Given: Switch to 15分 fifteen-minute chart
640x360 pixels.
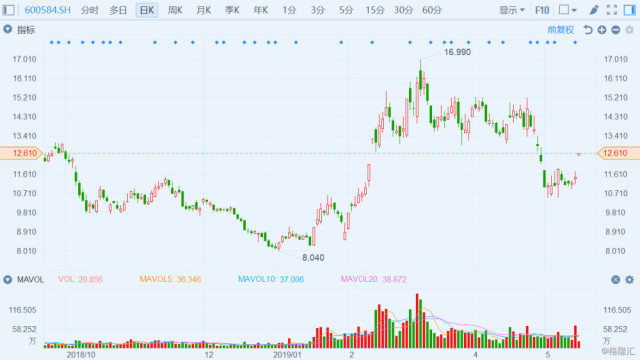Looking at the screenshot, I should [375, 10].
